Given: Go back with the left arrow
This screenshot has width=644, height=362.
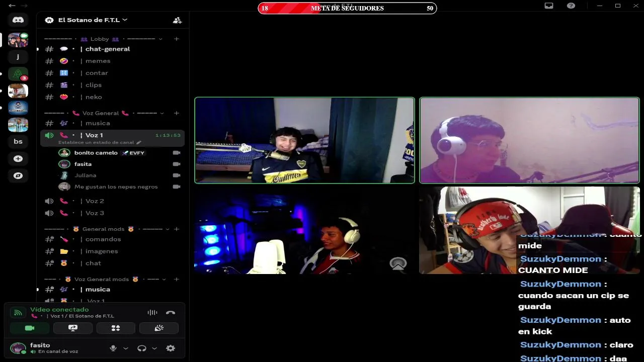Looking at the screenshot, I should [x=12, y=6].
